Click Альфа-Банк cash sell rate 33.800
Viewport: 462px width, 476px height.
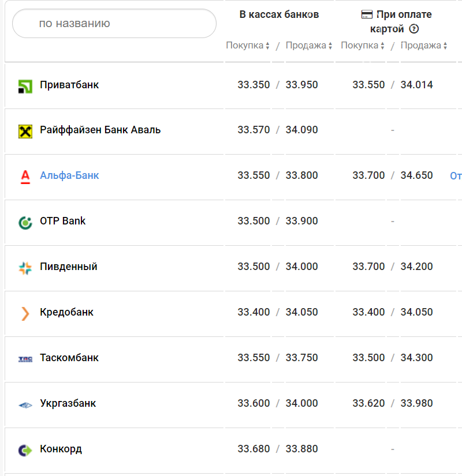[x=301, y=175]
